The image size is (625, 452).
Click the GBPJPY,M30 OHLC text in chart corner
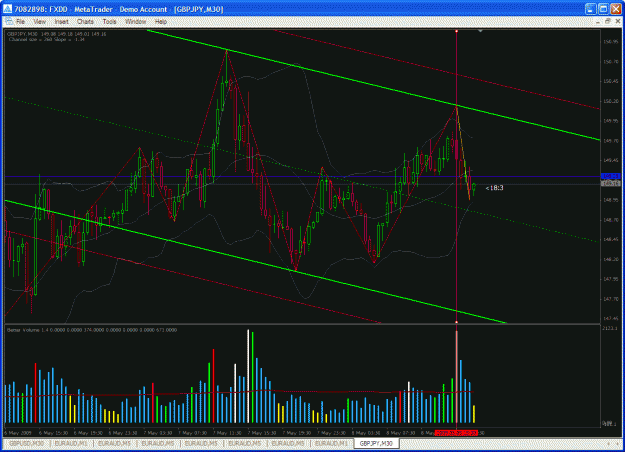[x=57, y=34]
